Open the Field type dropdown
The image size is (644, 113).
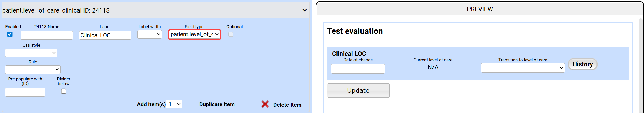195,34
